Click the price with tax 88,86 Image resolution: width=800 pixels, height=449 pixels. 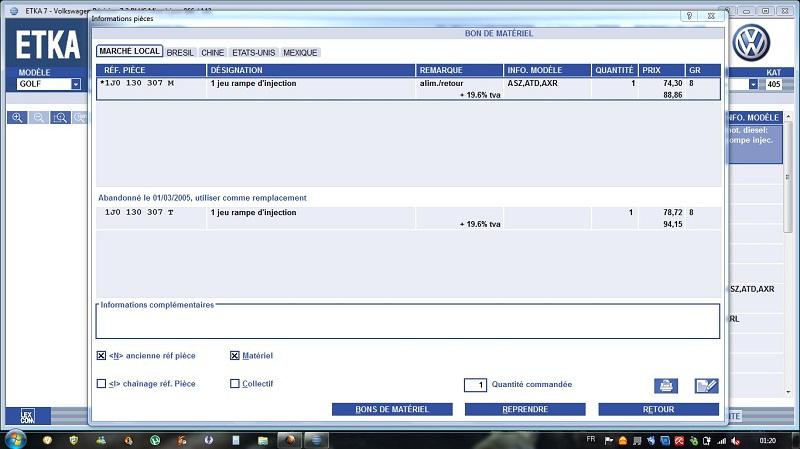point(672,95)
